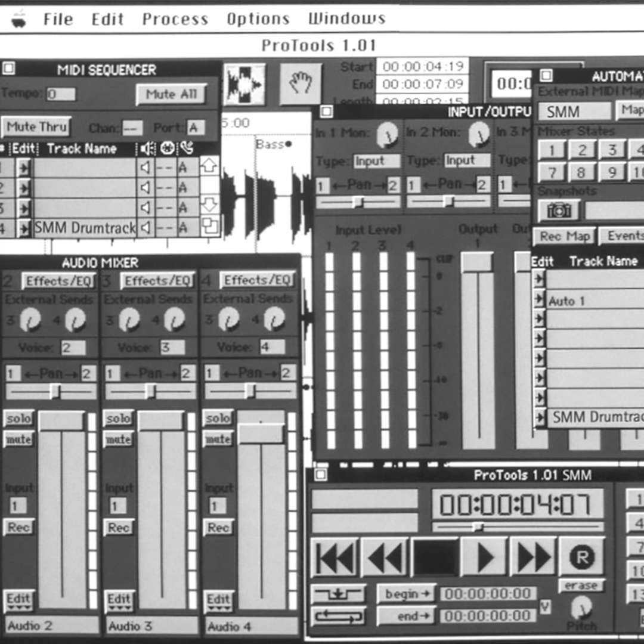Record-enable the Audio 4 channel

click(218, 527)
